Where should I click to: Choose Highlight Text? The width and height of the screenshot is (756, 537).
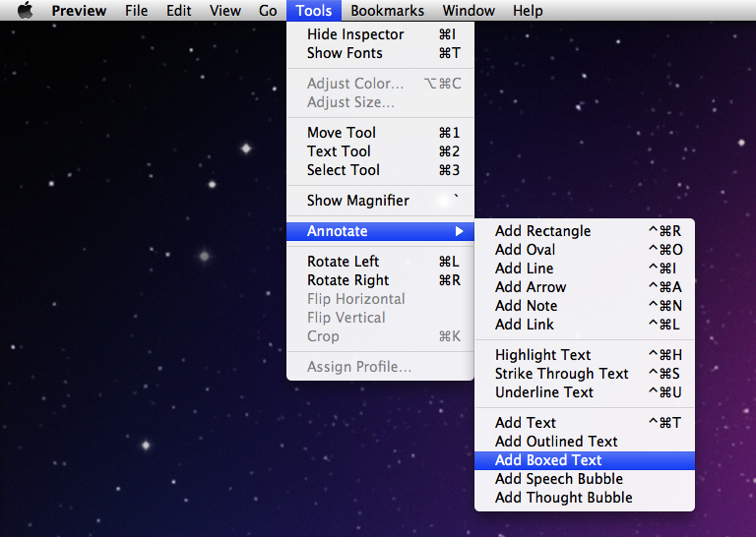click(x=585, y=355)
